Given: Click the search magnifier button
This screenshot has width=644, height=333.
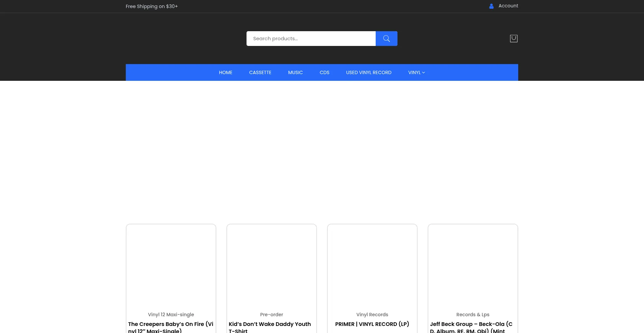Looking at the screenshot, I should tap(386, 39).
